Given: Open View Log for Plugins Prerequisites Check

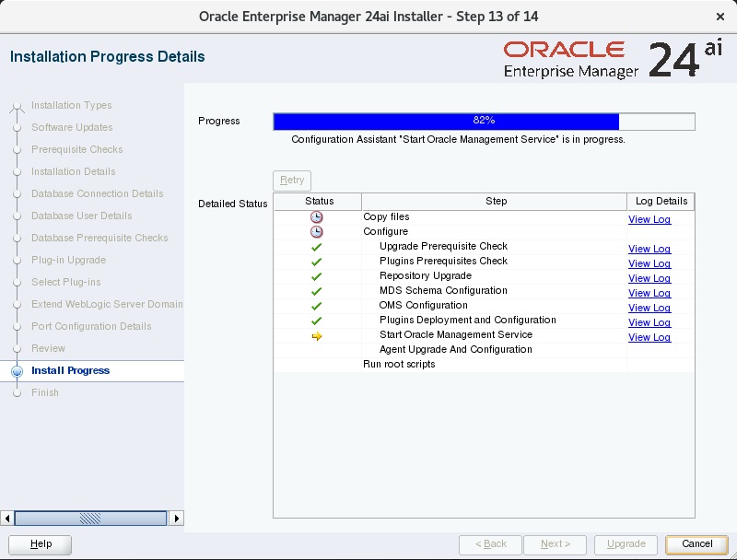Looking at the screenshot, I should pyautogui.click(x=649, y=263).
